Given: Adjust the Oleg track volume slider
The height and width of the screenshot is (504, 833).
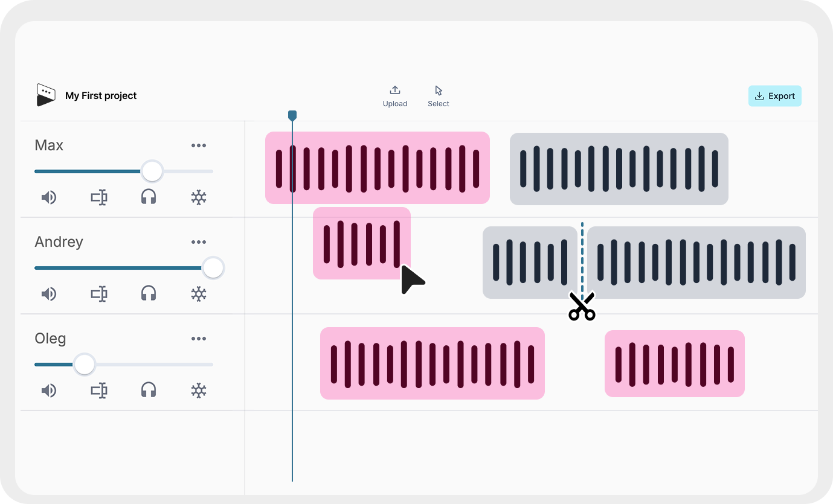Looking at the screenshot, I should pyautogui.click(x=84, y=365).
